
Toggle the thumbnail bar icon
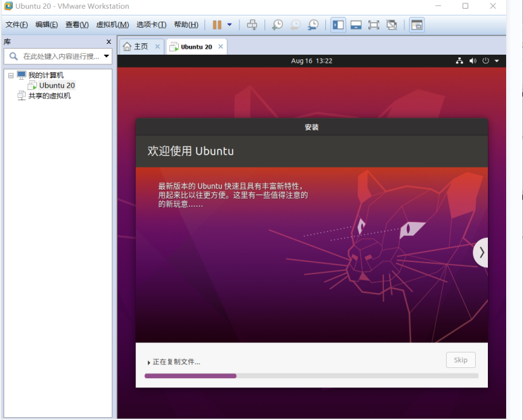[x=356, y=25]
